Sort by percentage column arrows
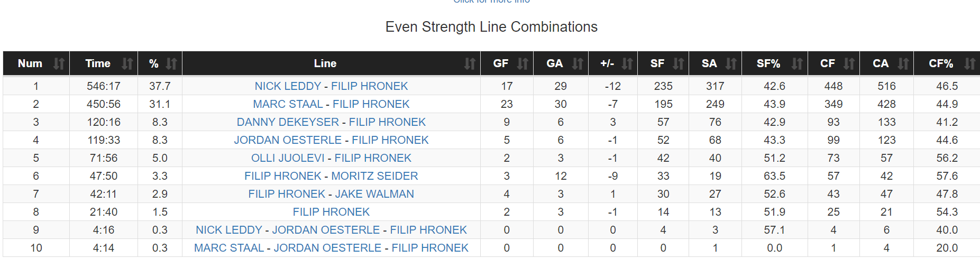 [171, 64]
